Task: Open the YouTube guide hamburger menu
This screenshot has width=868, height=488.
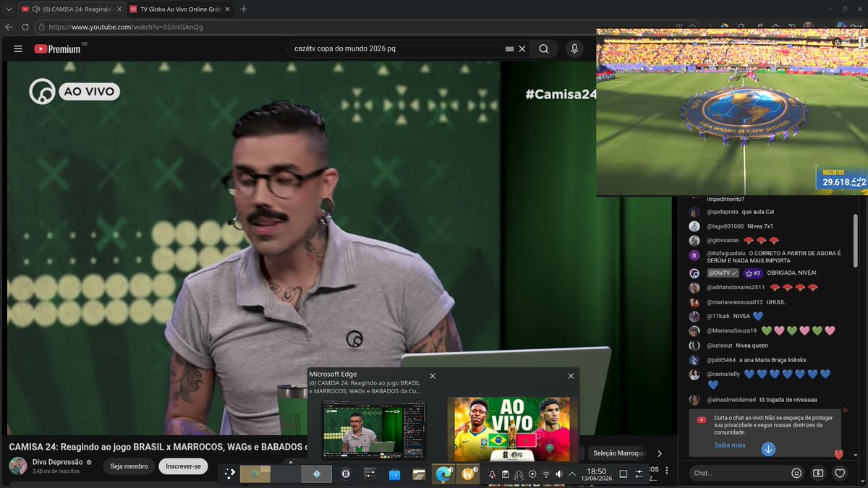Action: 18,48
